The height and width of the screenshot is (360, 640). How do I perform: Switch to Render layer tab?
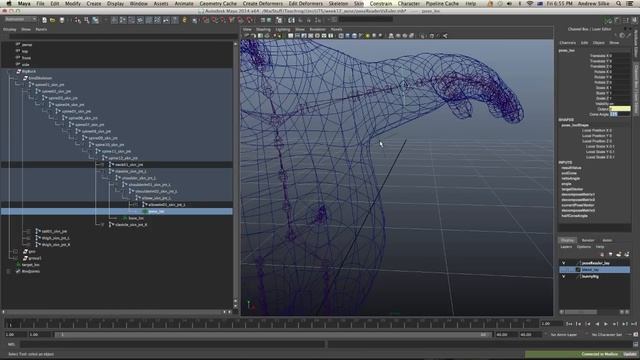[588, 240]
